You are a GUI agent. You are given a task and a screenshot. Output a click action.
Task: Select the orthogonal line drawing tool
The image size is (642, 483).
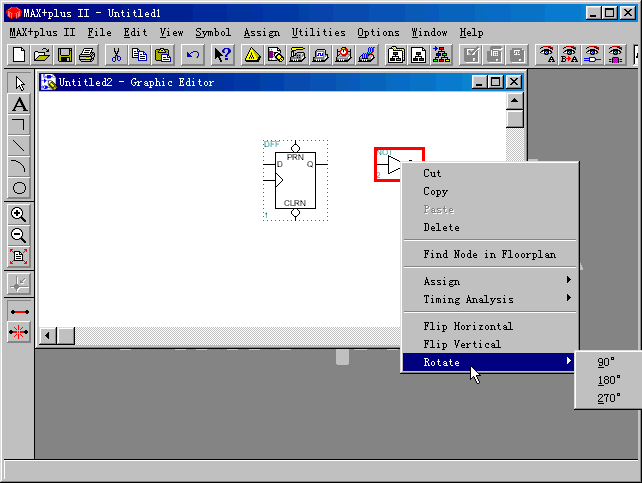(x=18, y=125)
